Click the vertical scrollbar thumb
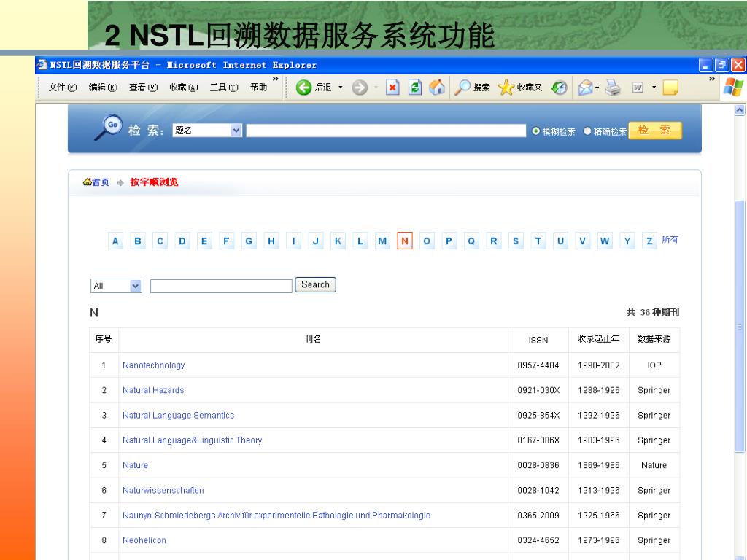The width and height of the screenshot is (747, 560). coord(740,326)
